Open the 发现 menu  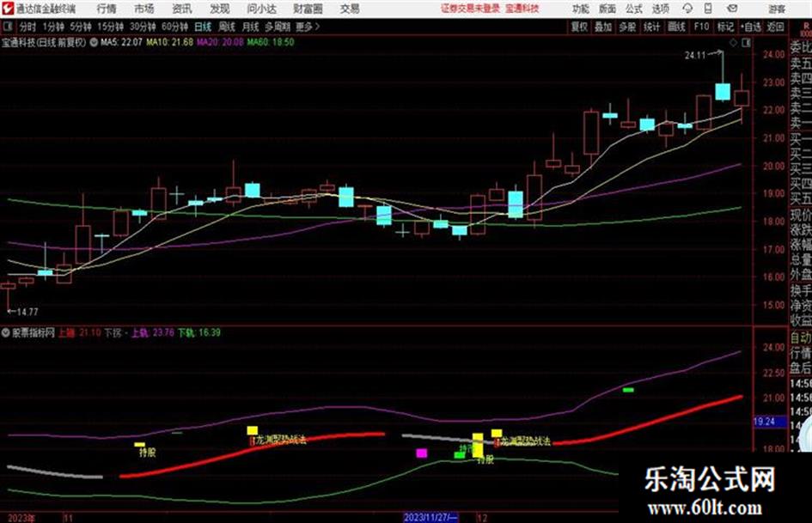(x=220, y=9)
